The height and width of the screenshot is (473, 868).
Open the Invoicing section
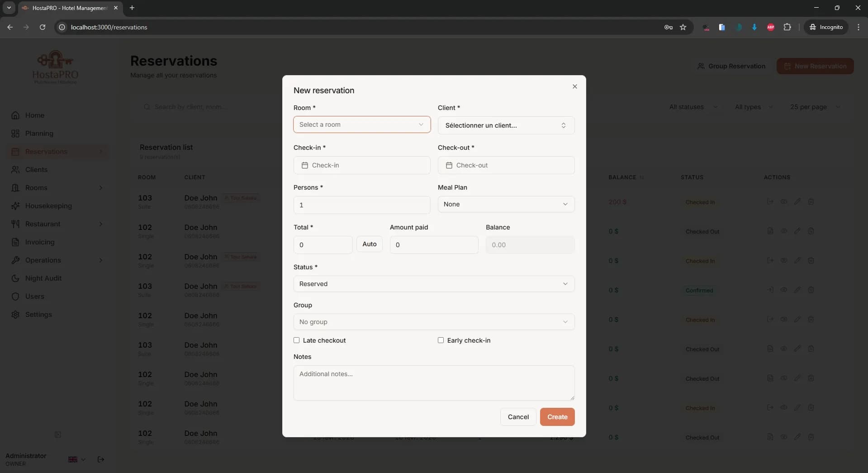(x=40, y=242)
